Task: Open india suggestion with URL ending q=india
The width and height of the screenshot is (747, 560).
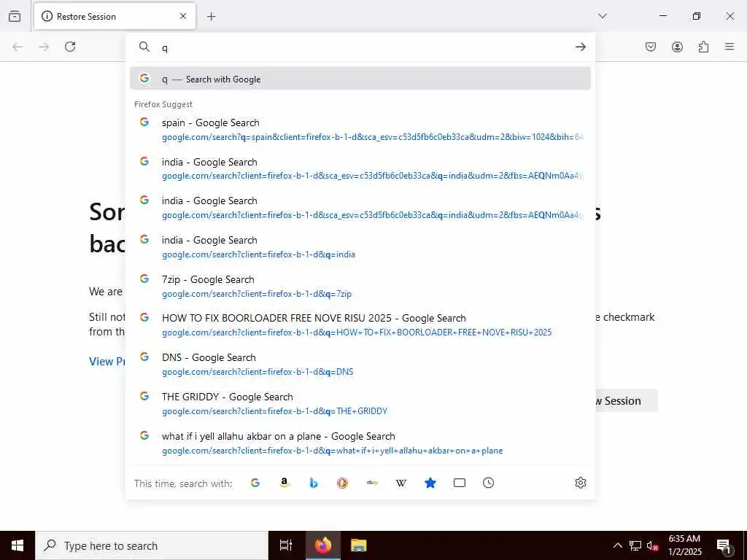Action: click(360, 246)
